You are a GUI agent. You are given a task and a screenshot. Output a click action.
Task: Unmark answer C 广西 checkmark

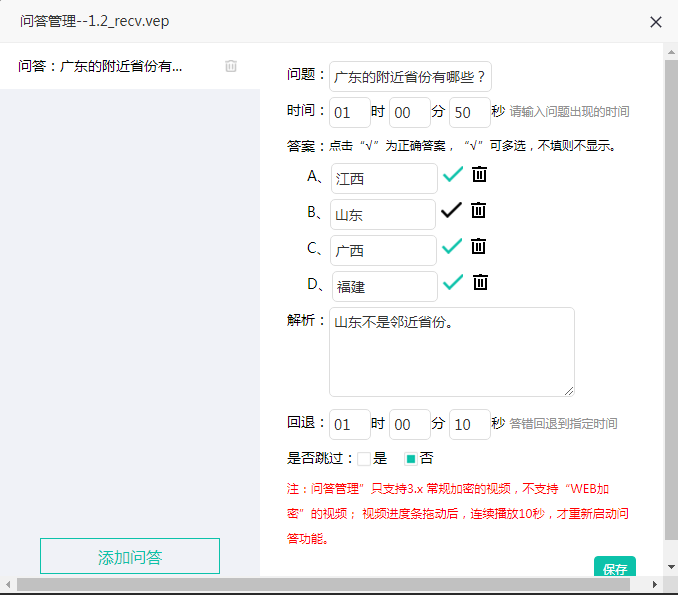pyautogui.click(x=453, y=246)
